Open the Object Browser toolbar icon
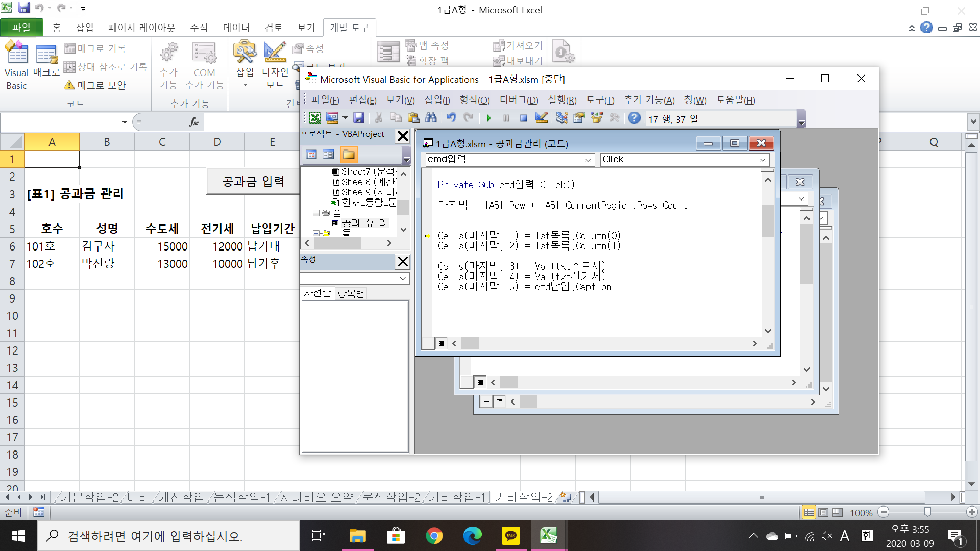This screenshot has height=551, width=980. [597, 118]
